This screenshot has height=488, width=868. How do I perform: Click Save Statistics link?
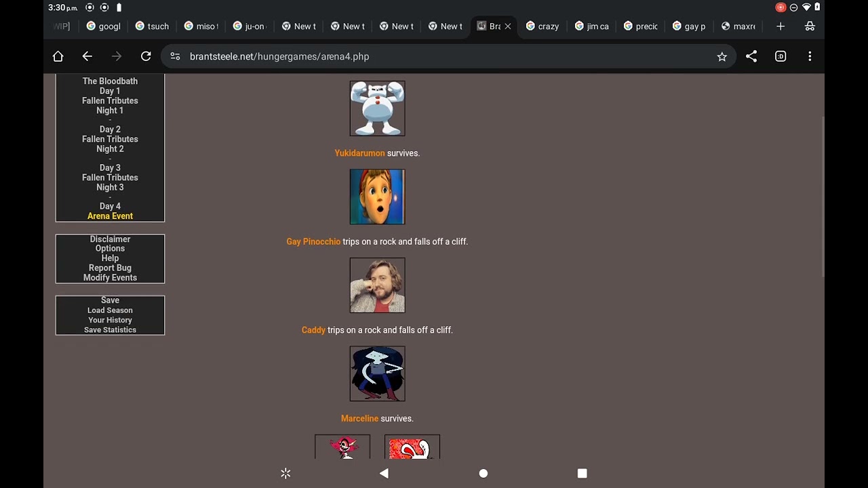[110, 330]
